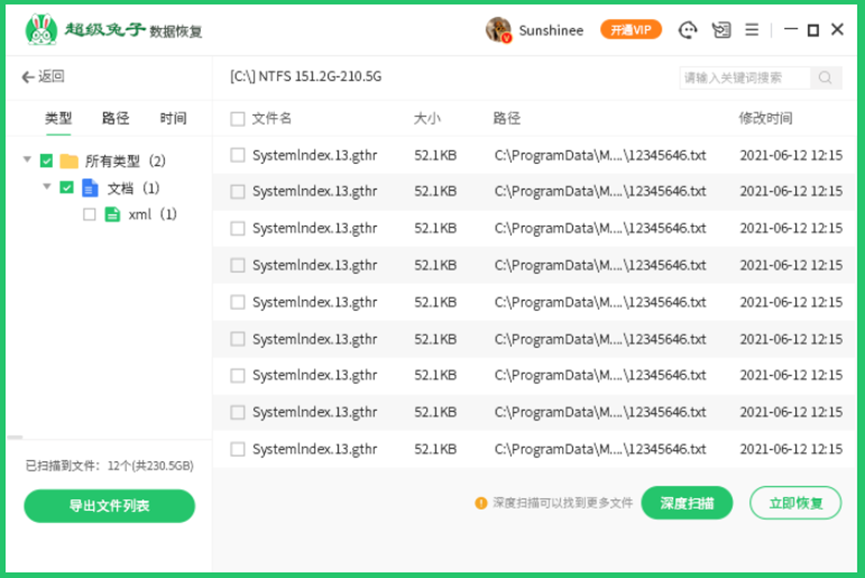The width and height of the screenshot is (865, 578).
Task: Click the back arrow icon
Action: pyautogui.click(x=28, y=77)
